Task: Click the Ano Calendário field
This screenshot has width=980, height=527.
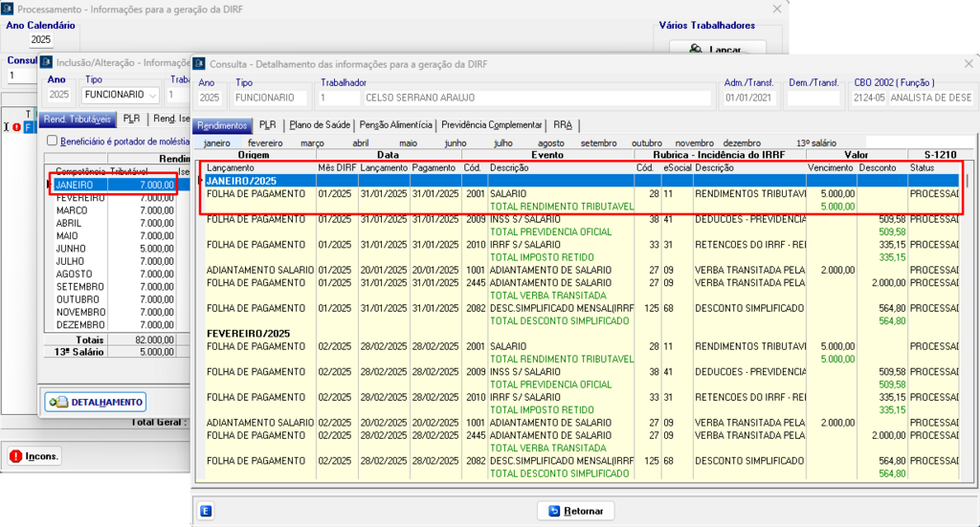Action: (41, 40)
